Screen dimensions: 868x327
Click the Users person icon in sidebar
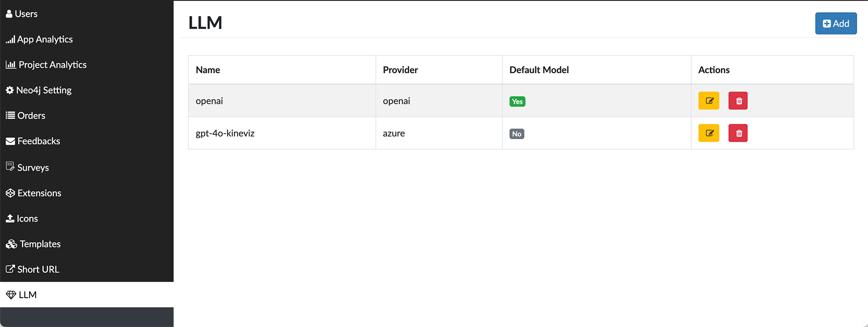(9, 14)
